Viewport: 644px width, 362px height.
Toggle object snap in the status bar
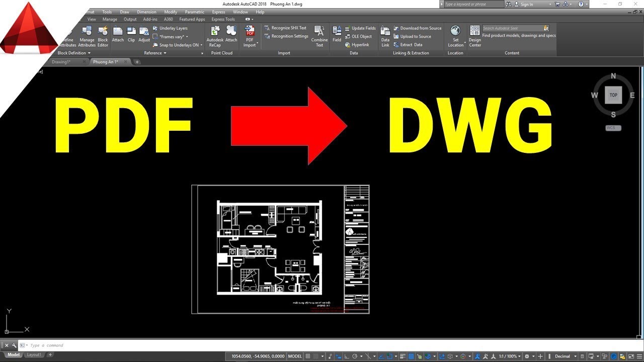click(389, 356)
